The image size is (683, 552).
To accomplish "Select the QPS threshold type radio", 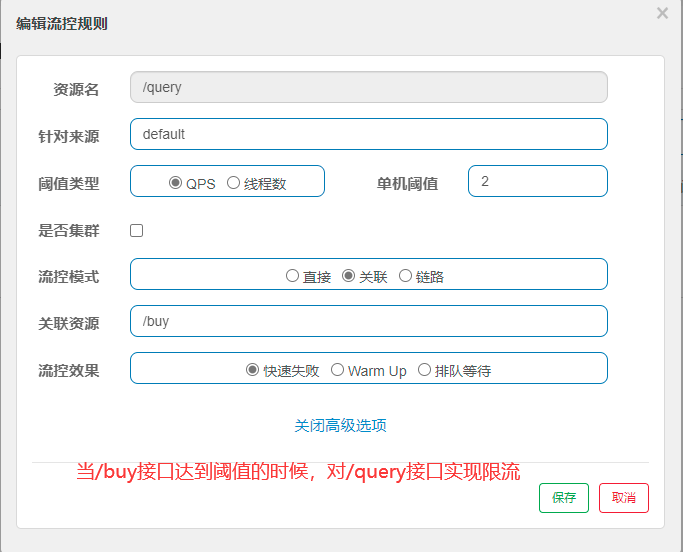I will [x=175, y=183].
